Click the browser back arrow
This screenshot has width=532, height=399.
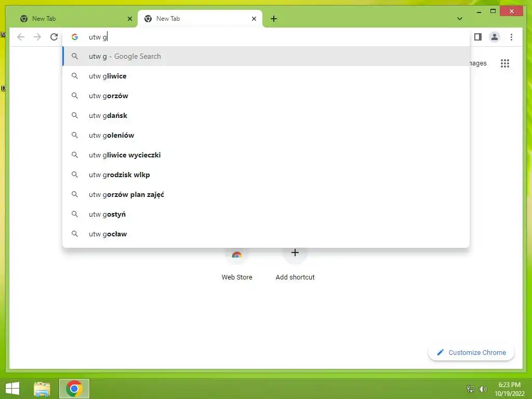click(21, 37)
